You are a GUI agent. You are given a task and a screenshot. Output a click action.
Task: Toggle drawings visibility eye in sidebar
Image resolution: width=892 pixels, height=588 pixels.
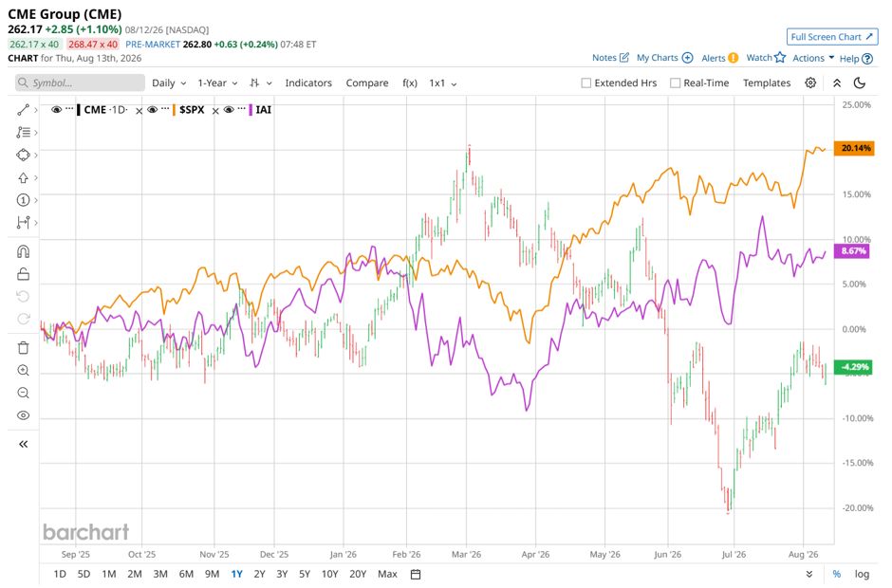pos(23,415)
